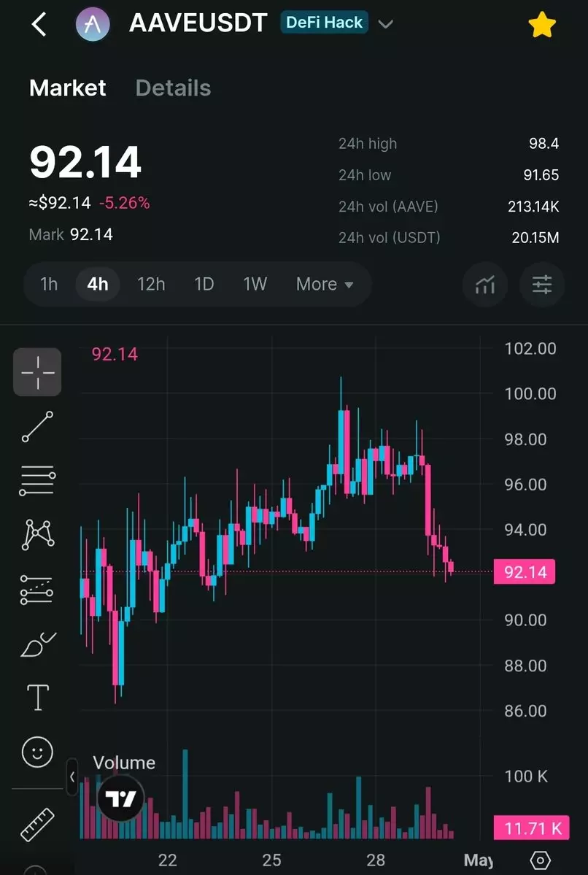Click the large 92.14 last price
588x875 pixels.
tap(85, 163)
